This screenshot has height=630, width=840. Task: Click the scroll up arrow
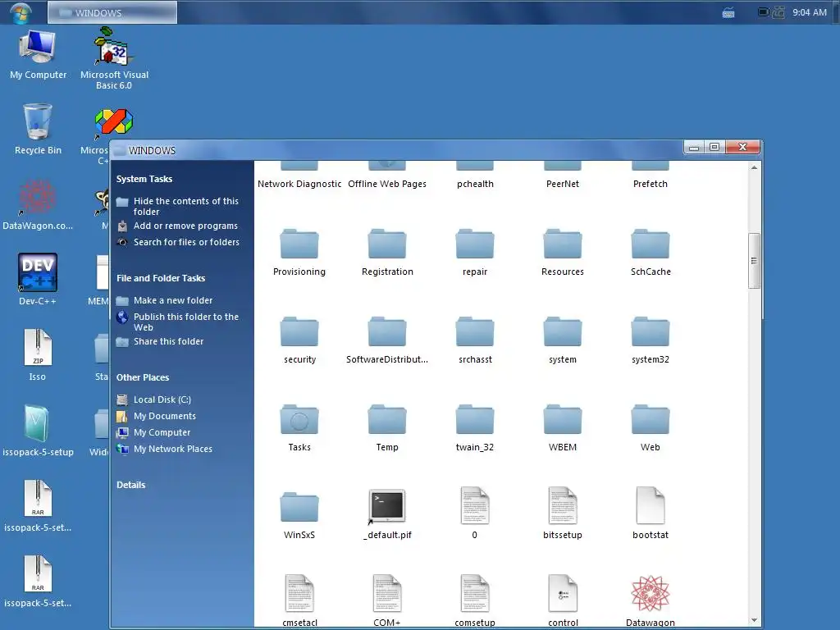click(754, 167)
